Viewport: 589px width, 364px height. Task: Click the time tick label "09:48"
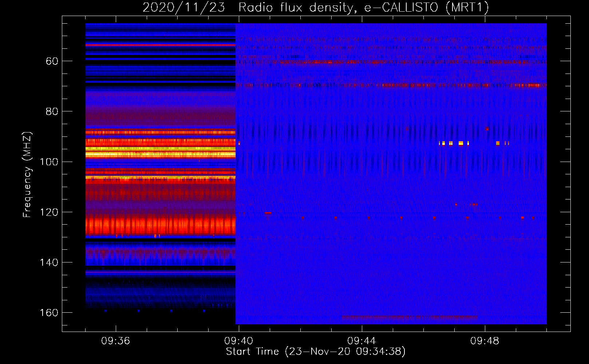pos(485,341)
